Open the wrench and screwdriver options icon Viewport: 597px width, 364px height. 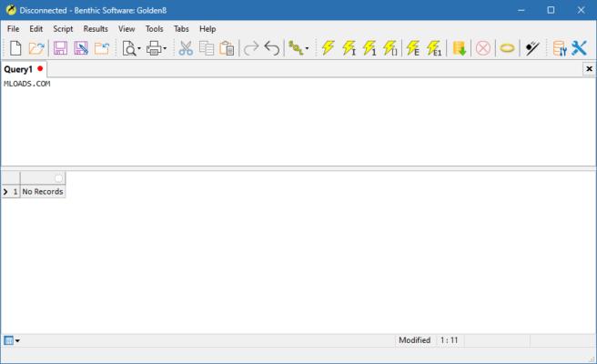[579, 48]
